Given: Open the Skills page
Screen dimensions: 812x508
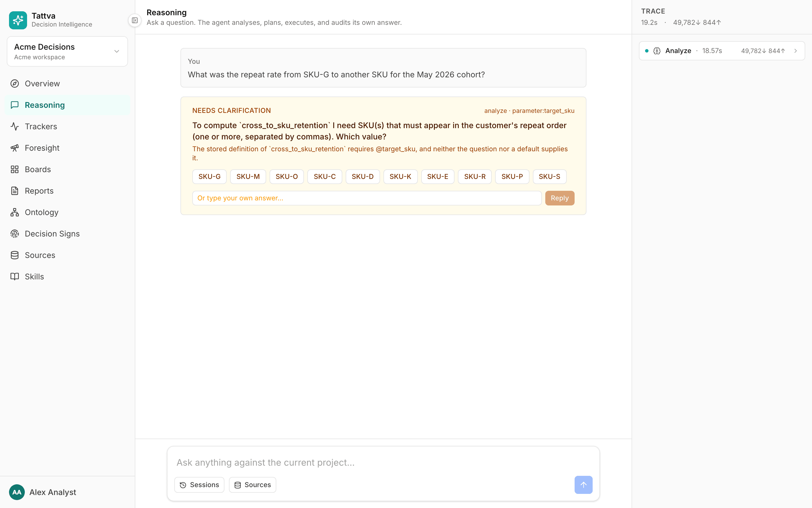Looking at the screenshot, I should point(67,277).
